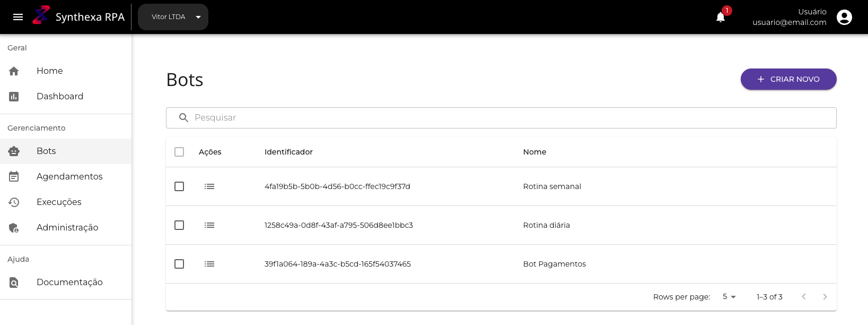The height and width of the screenshot is (325, 868).
Task: Click the Nome column header
Action: pyautogui.click(x=534, y=152)
